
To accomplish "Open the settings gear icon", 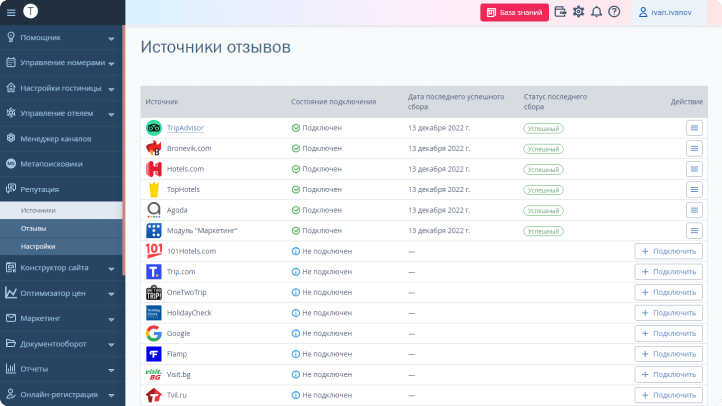I will click(578, 12).
